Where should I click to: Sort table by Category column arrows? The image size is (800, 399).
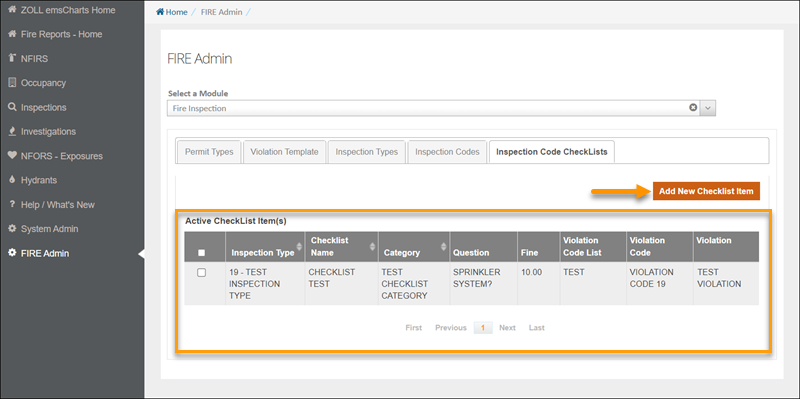tap(443, 247)
